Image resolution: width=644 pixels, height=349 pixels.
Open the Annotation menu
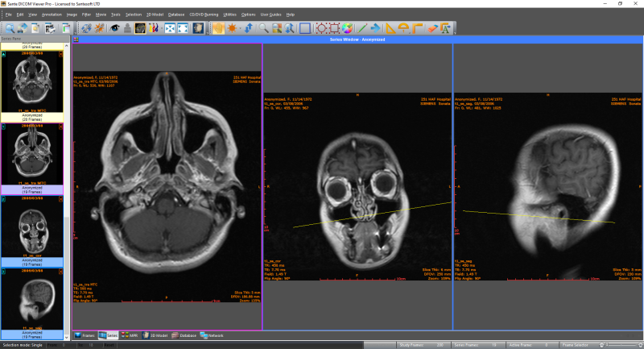[x=52, y=15]
